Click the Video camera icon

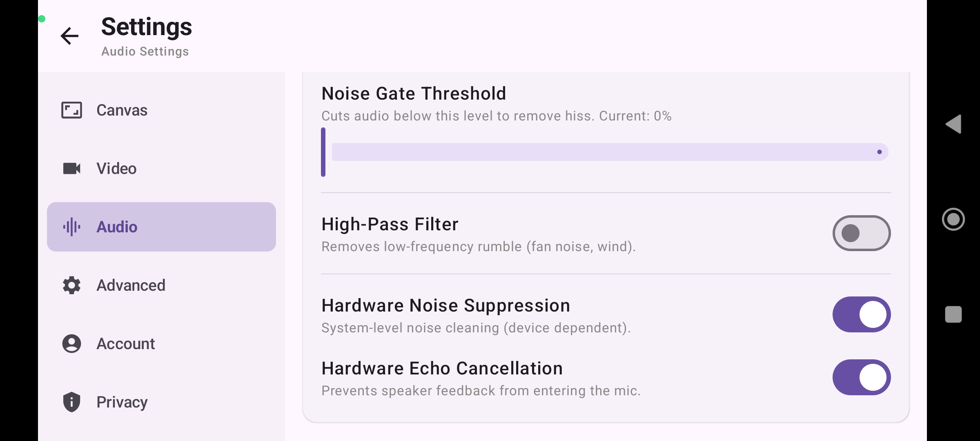click(x=71, y=168)
